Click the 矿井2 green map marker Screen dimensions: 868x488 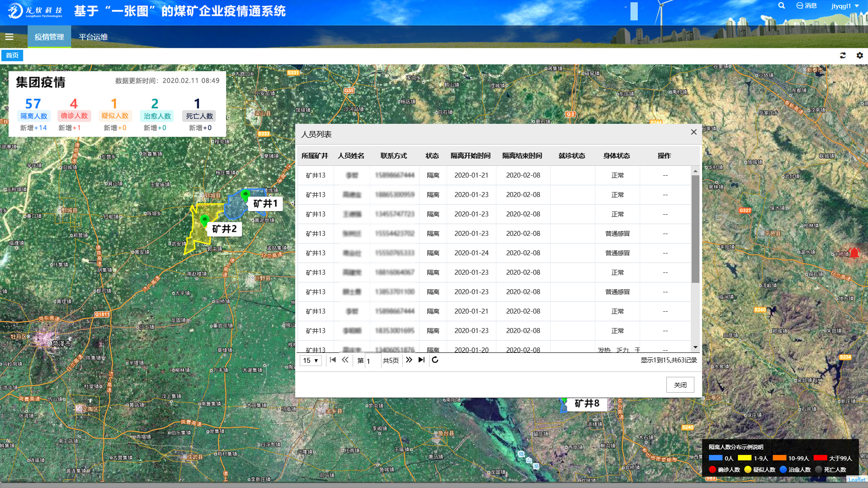tap(204, 220)
